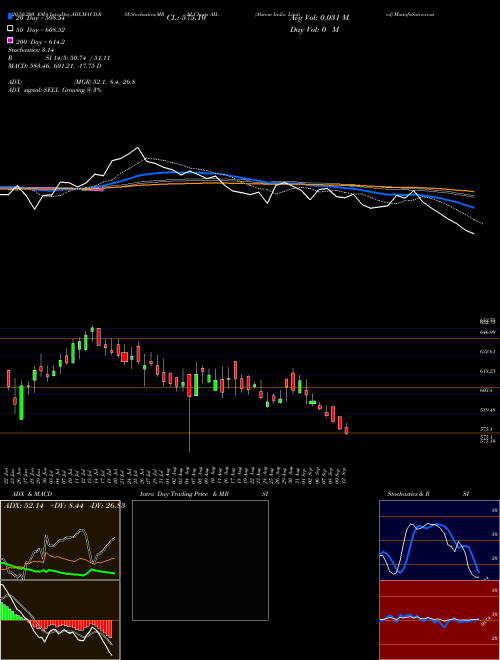
Task: Click the 'Stochastics & R' panel title
Action: click(409, 494)
